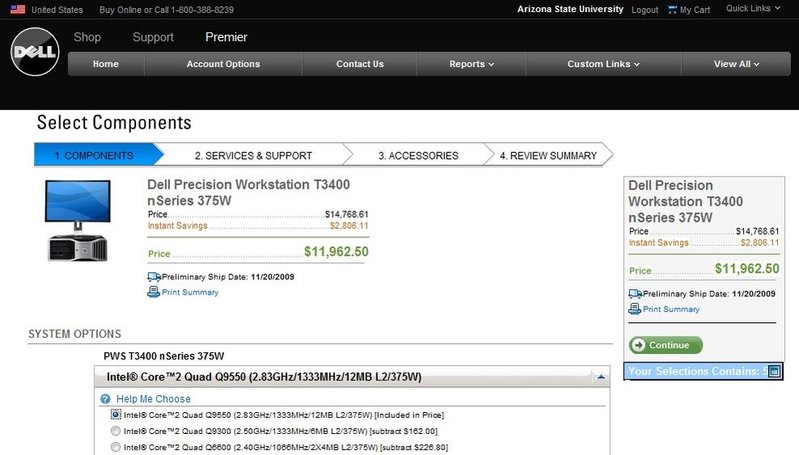Open the View All dropdown menu

(x=736, y=64)
